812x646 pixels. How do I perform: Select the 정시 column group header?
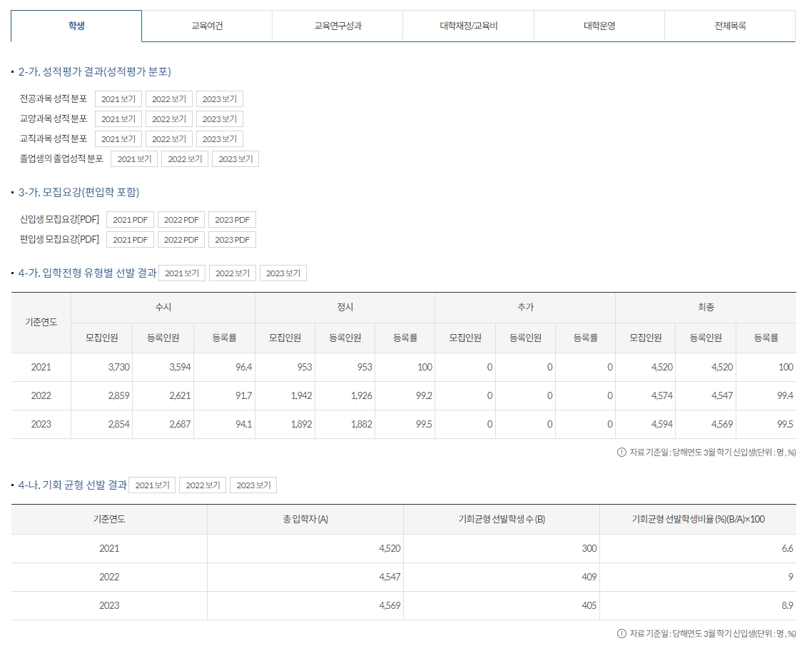(345, 307)
